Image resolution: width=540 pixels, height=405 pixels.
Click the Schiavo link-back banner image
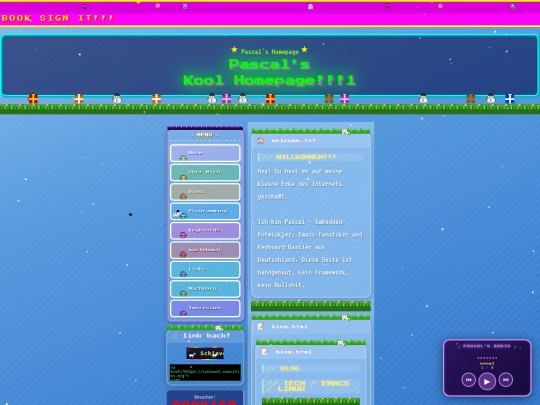205,353
